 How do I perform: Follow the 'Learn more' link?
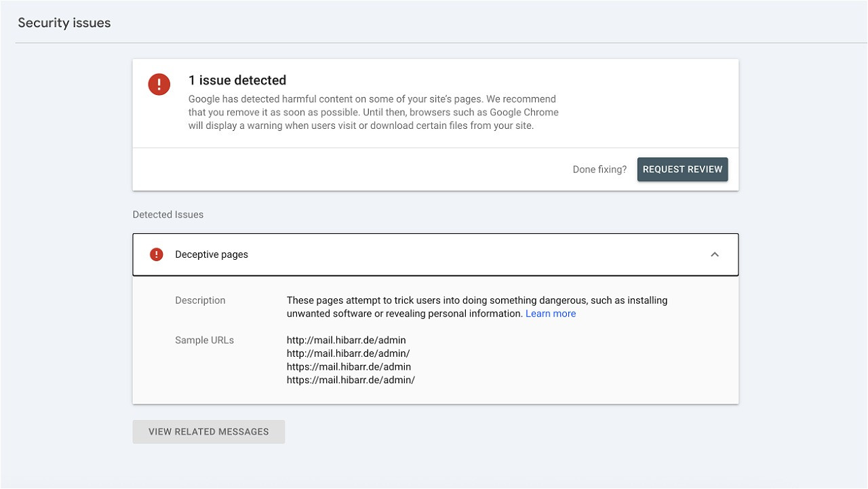point(550,313)
